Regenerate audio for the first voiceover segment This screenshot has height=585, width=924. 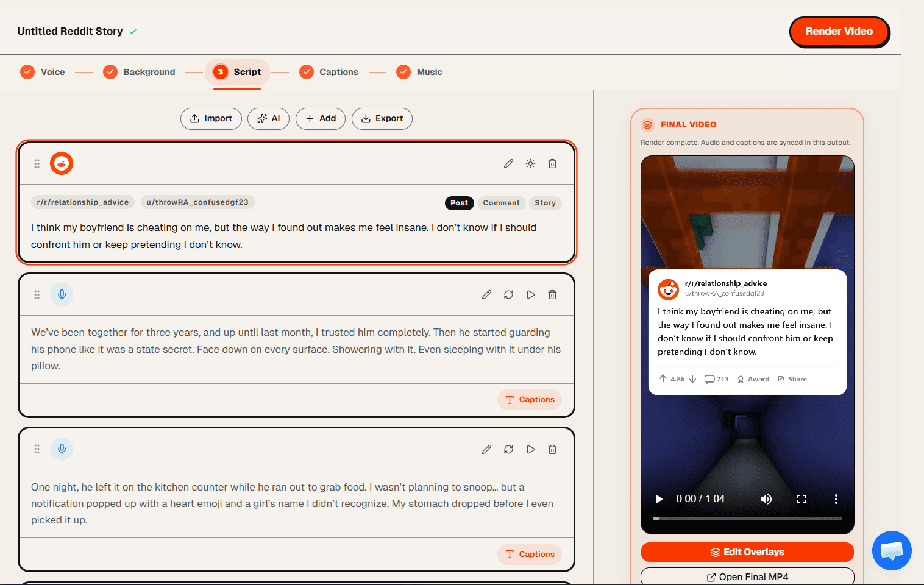[508, 294]
